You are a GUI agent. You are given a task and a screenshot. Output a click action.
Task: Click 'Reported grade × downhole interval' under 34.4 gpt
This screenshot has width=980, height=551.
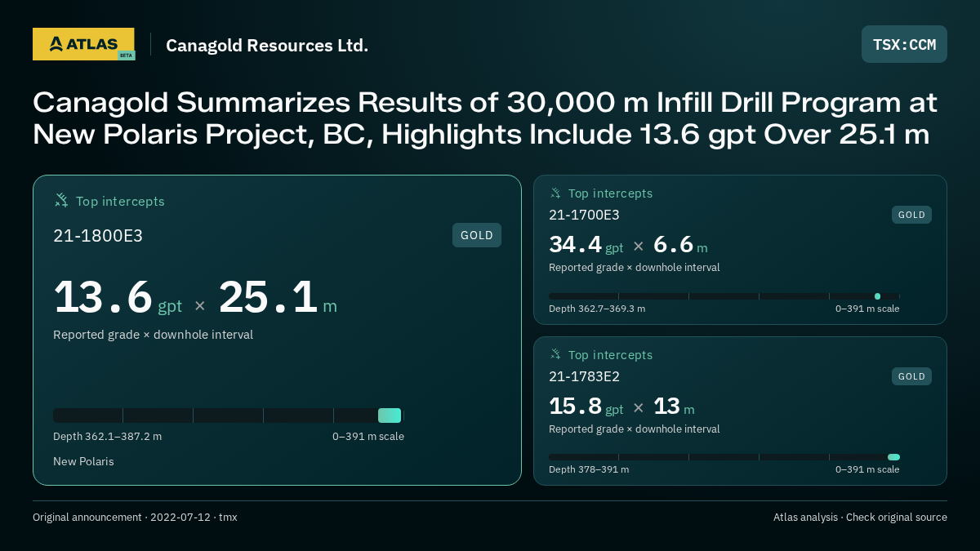click(634, 268)
